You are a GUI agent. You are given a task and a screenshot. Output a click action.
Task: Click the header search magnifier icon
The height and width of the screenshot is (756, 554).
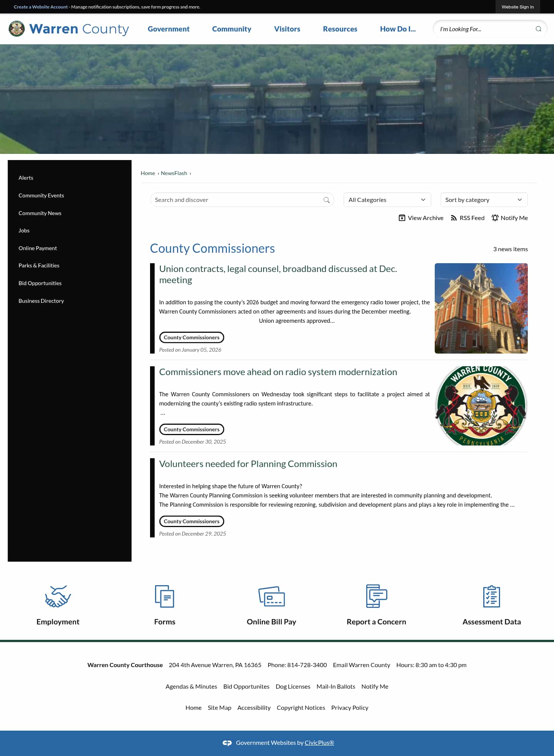(x=538, y=29)
